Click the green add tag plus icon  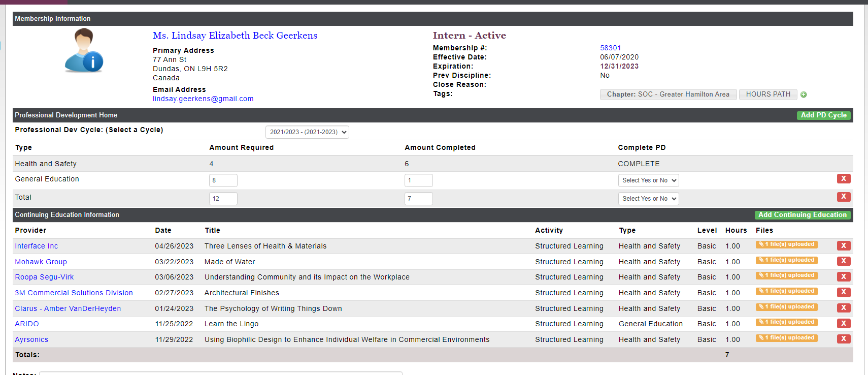[804, 95]
